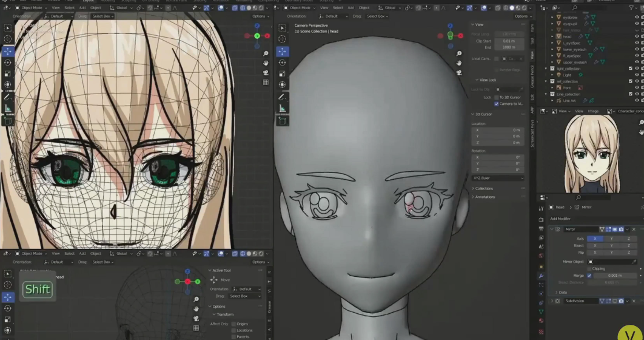Remove the Mirror modifier with X button

[x=634, y=229]
